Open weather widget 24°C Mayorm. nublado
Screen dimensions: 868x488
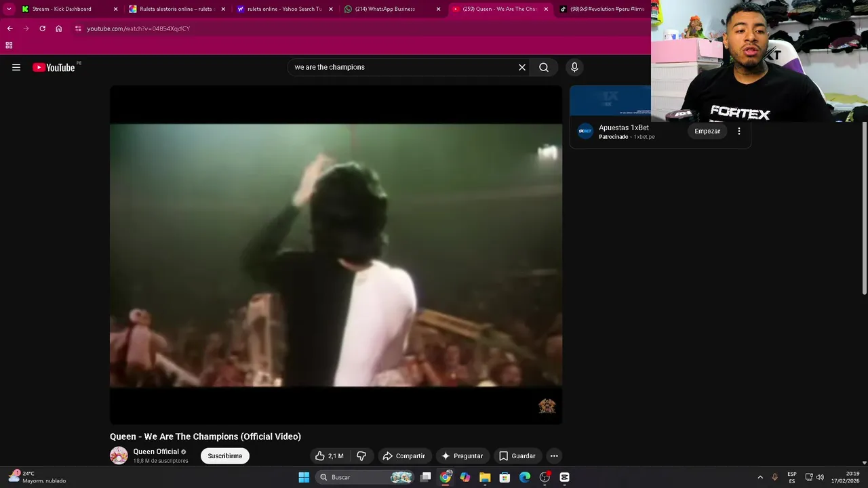[38, 477]
